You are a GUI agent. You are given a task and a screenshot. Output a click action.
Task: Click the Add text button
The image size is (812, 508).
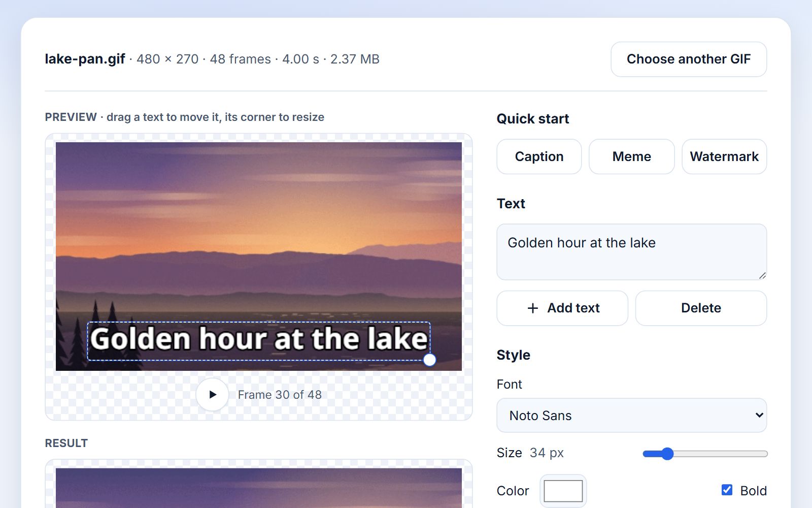[562, 308]
